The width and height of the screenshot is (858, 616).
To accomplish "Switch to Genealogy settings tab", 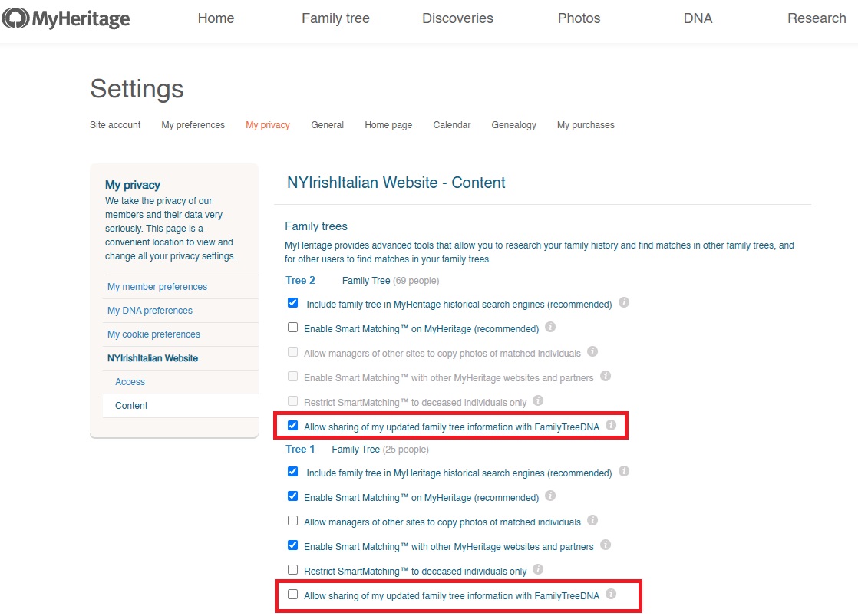I will pyautogui.click(x=514, y=125).
